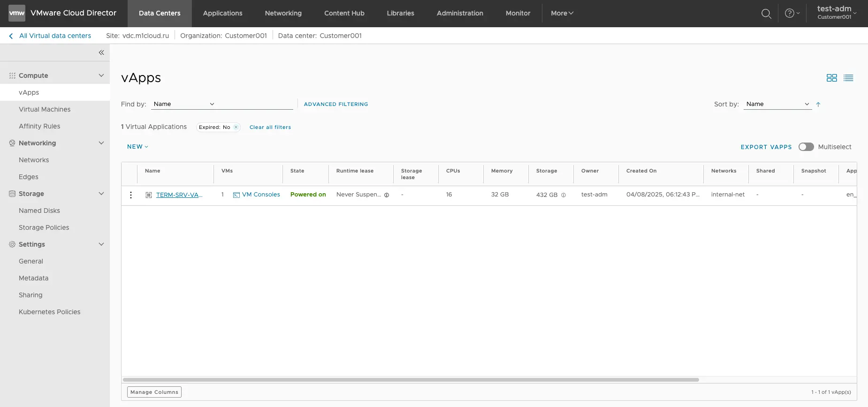Click the Name column header
Viewport: 868px width, 407px height.
152,171
